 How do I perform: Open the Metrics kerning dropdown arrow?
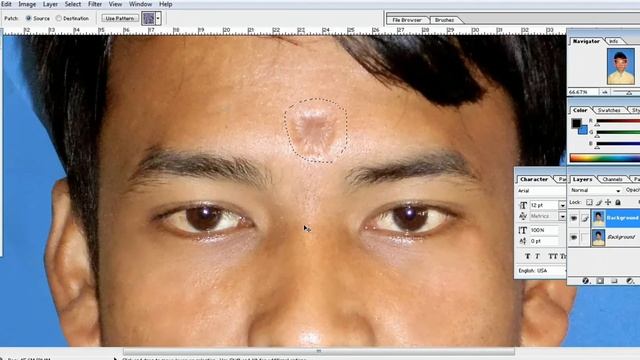562,216
